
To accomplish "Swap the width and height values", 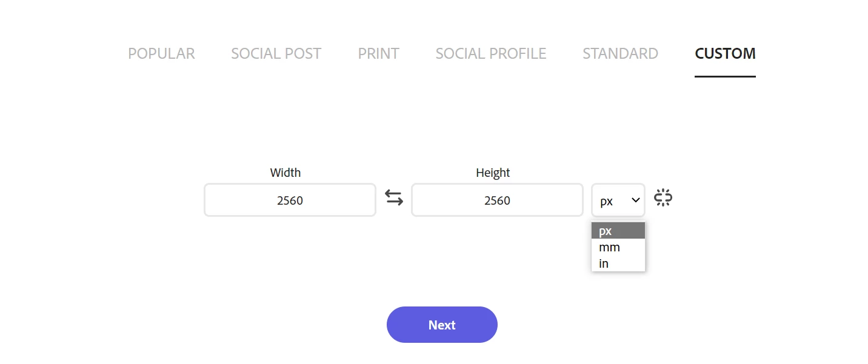I will coord(394,198).
